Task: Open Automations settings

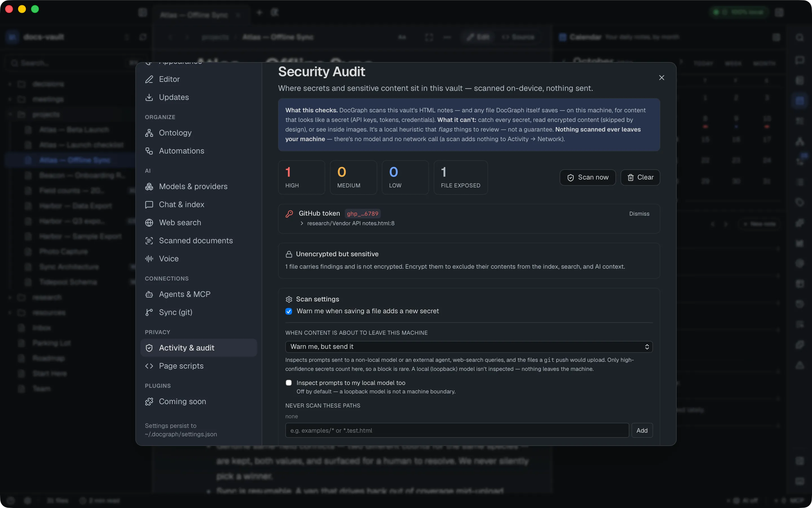Action: pos(199,151)
